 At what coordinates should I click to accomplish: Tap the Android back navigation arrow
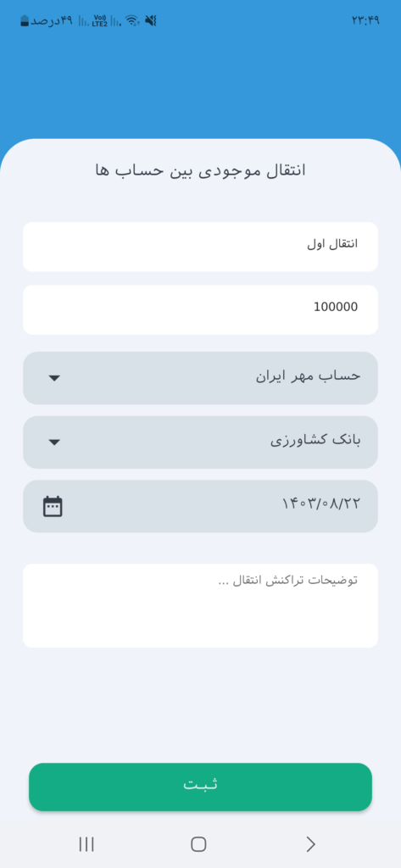click(311, 844)
